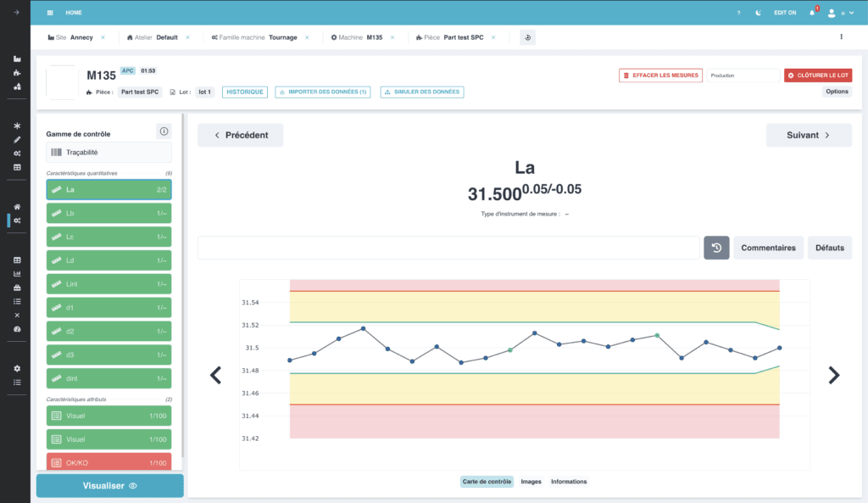The height and width of the screenshot is (503, 868).
Task: Click the filter history icon after the Pièce filter
Action: [527, 37]
